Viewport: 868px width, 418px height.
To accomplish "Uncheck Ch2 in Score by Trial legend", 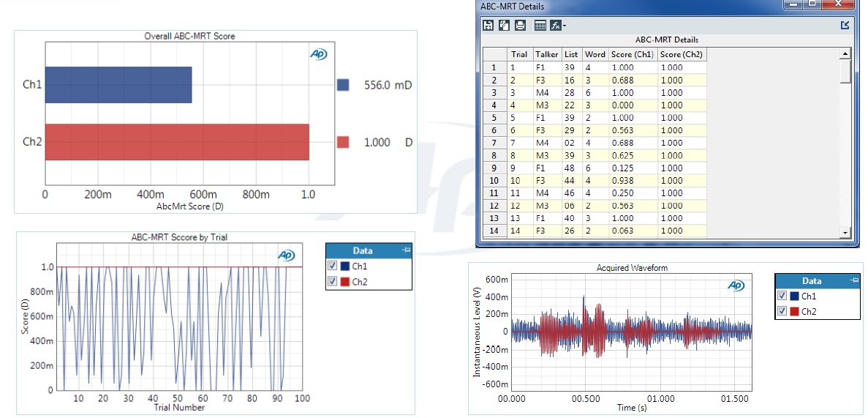I will tap(331, 282).
